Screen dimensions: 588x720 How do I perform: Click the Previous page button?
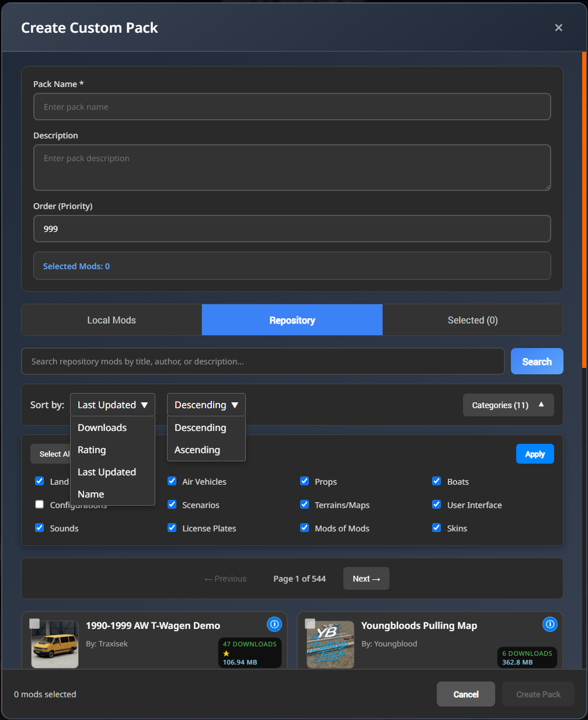pyautogui.click(x=225, y=579)
